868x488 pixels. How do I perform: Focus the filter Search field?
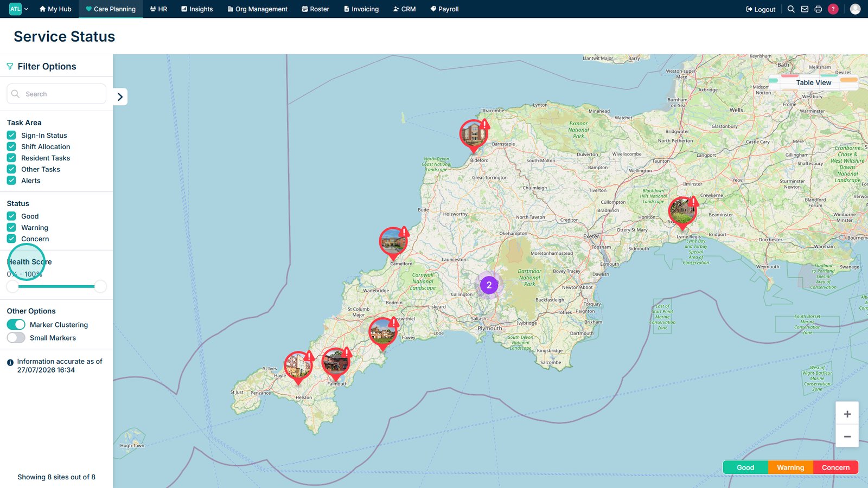pos(56,94)
